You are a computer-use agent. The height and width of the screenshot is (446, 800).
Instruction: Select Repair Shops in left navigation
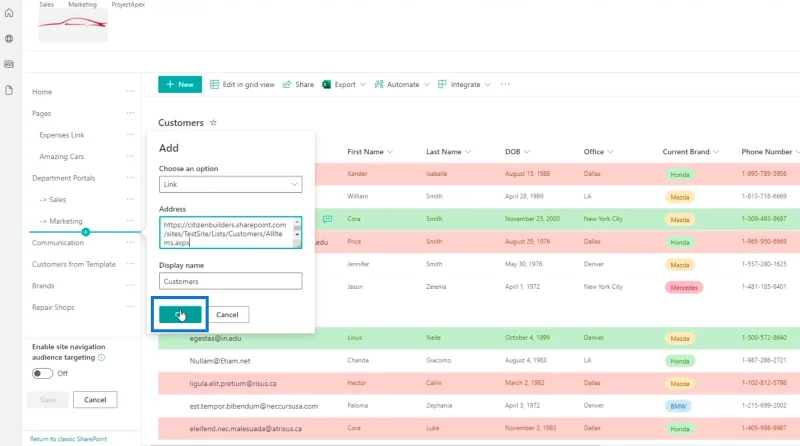tap(53, 307)
